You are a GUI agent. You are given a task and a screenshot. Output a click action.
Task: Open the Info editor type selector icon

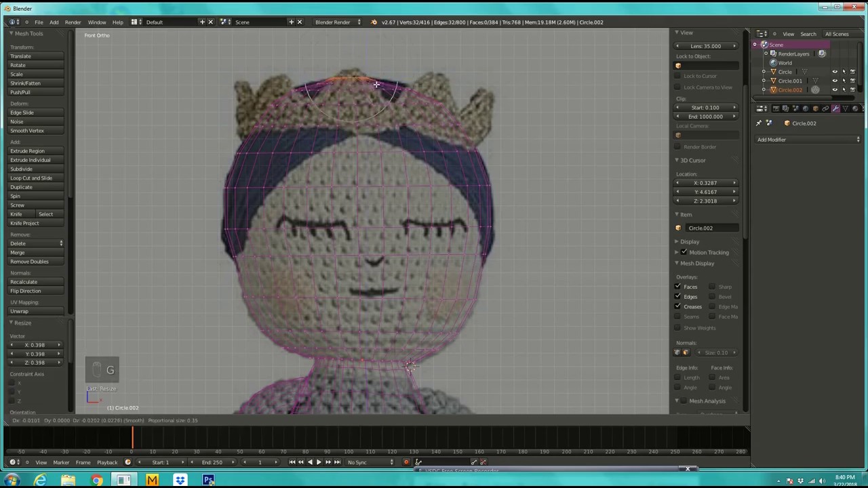click(x=13, y=22)
